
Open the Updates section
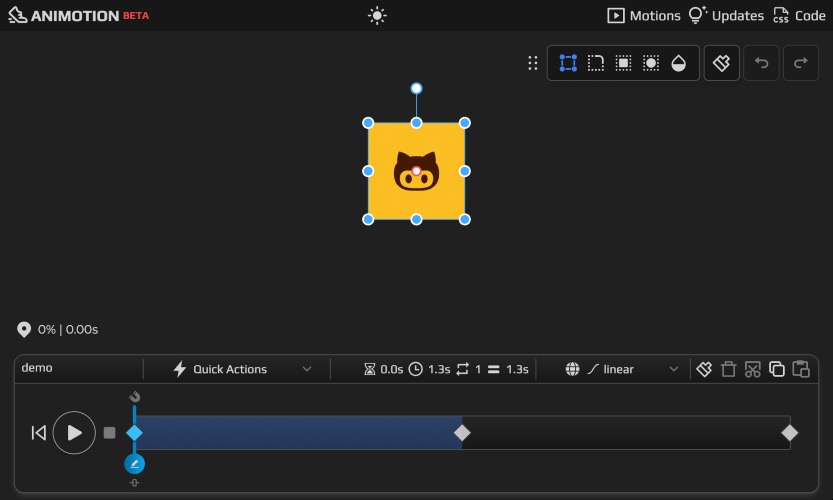pyautogui.click(x=726, y=15)
